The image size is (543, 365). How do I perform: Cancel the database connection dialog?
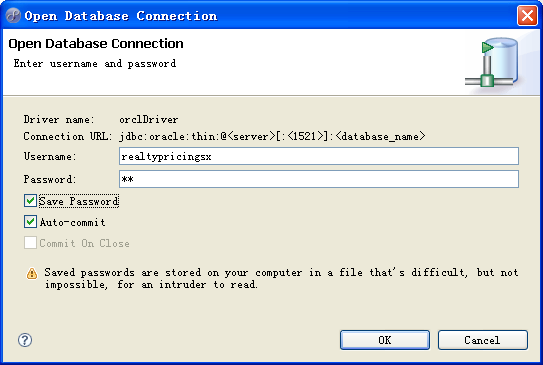click(x=483, y=340)
